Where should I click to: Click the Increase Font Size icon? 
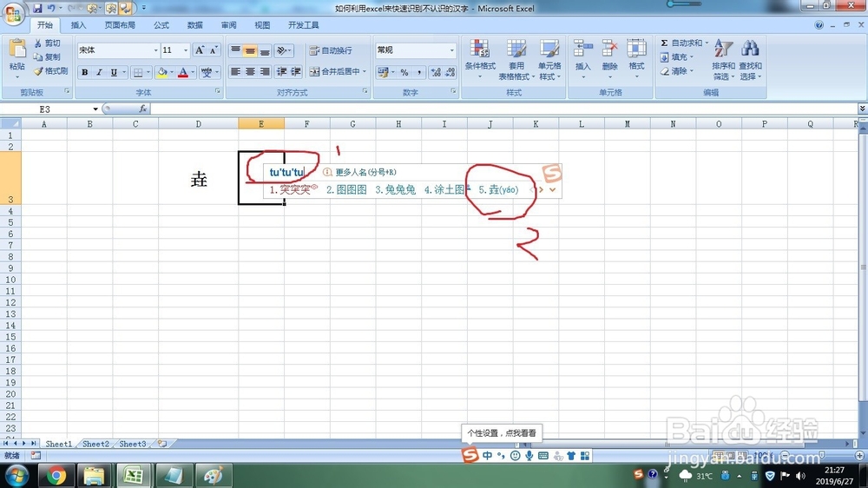click(200, 50)
